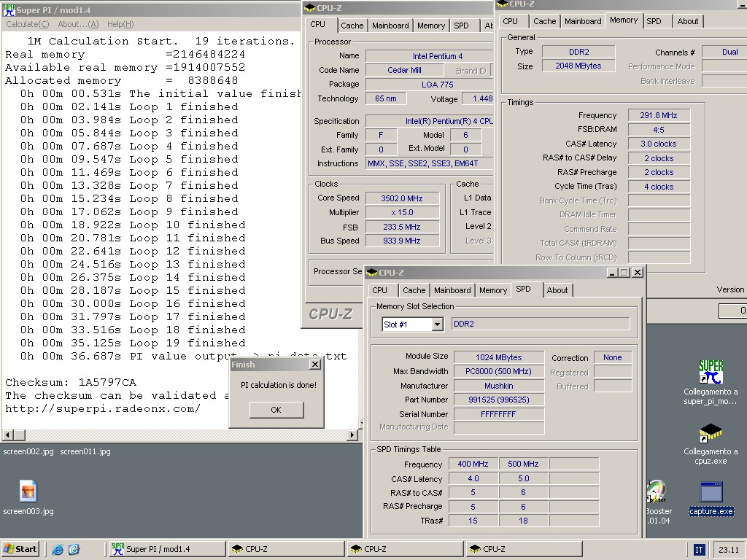The height and width of the screenshot is (560, 747).
Task: Click the Max Bandwidth value PC8000 (500 MHz)
Action: coord(499,371)
